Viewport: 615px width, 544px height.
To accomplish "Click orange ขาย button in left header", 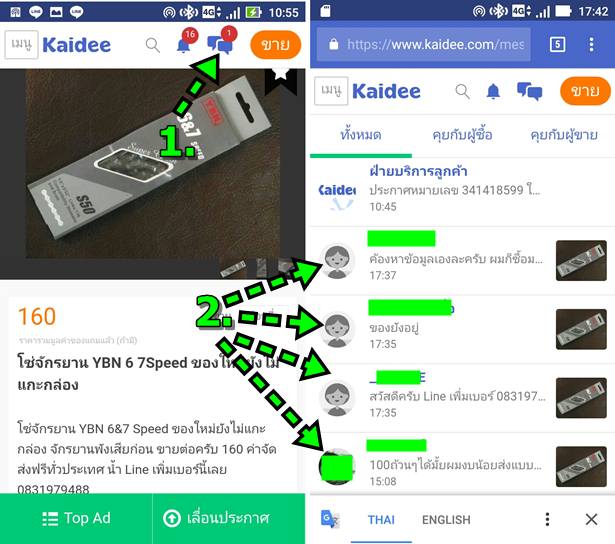I will coord(275,45).
